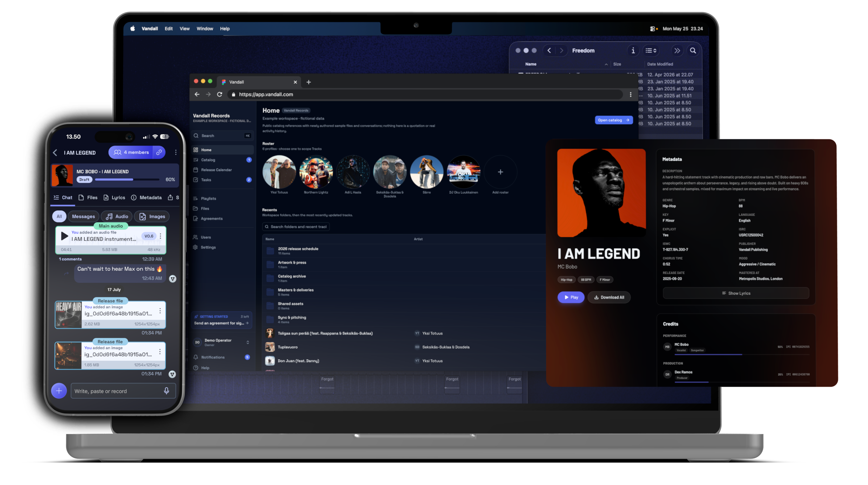Click the Download All button
Image resolution: width=868 pixels, height=485 pixels.
tap(609, 297)
